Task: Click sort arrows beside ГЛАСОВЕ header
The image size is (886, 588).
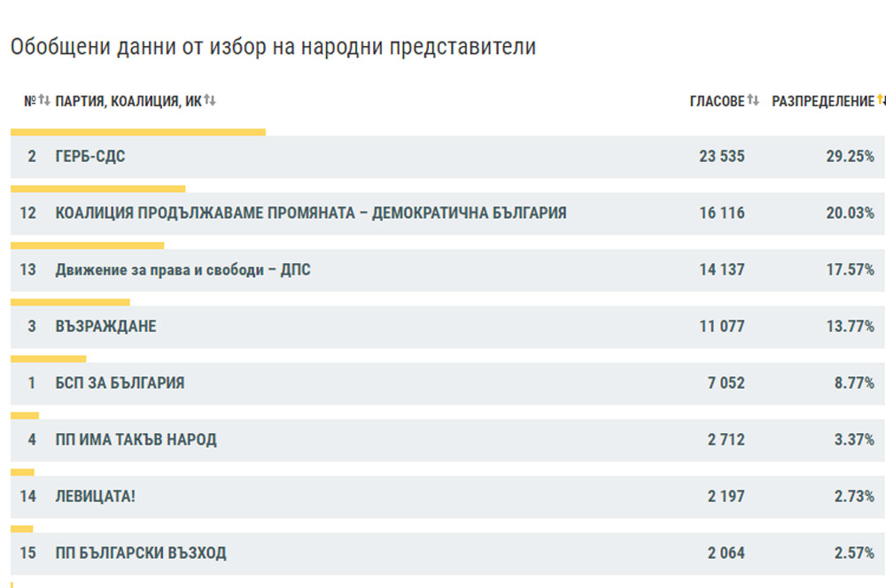Action: 753,101
